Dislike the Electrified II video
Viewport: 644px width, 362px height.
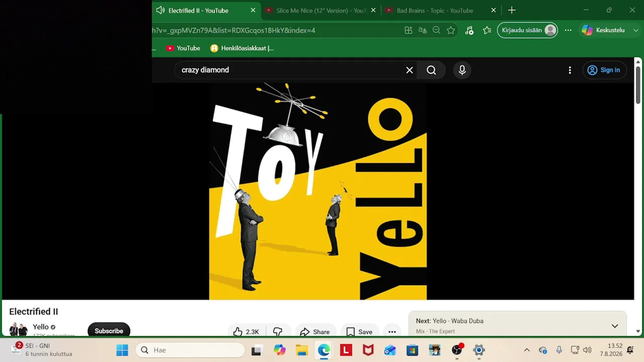tap(278, 331)
